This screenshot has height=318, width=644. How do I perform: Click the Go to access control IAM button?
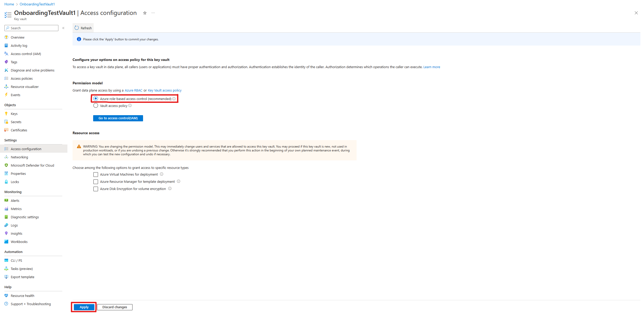click(118, 118)
